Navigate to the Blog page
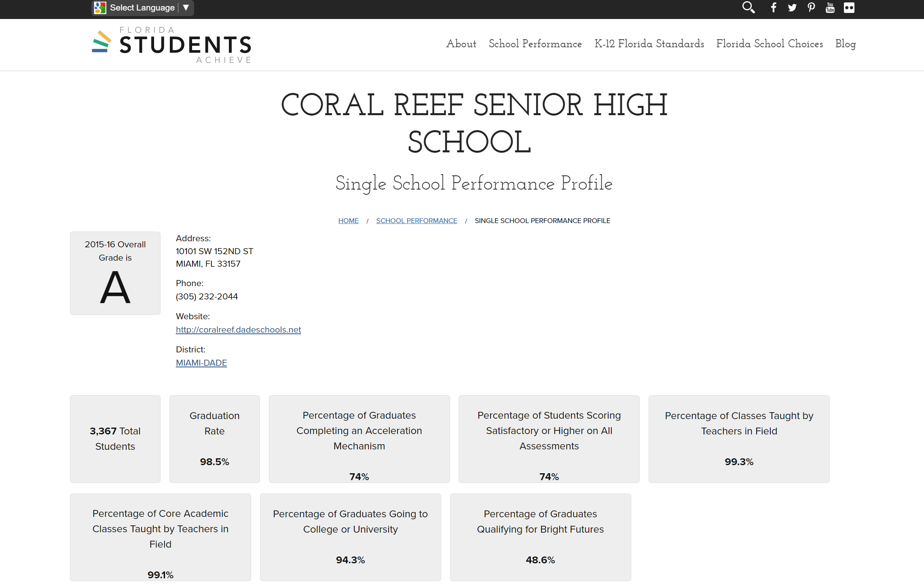The image size is (924, 588). pos(845,44)
